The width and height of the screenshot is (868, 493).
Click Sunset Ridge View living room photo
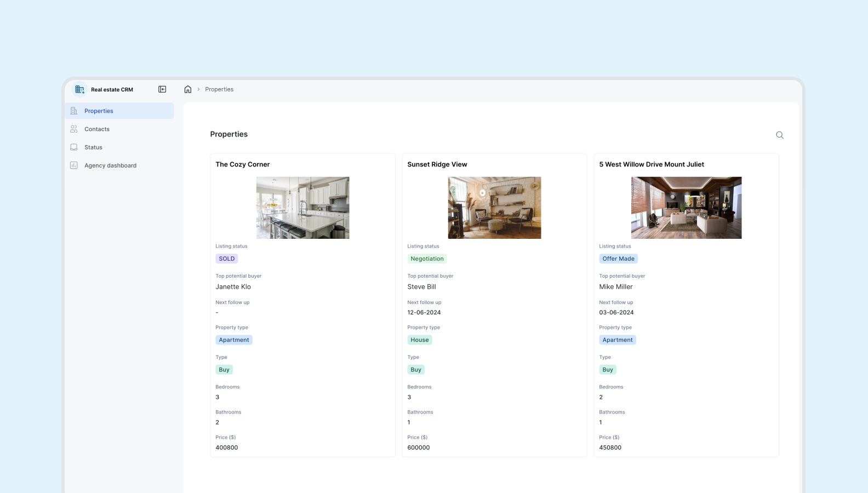(x=495, y=208)
